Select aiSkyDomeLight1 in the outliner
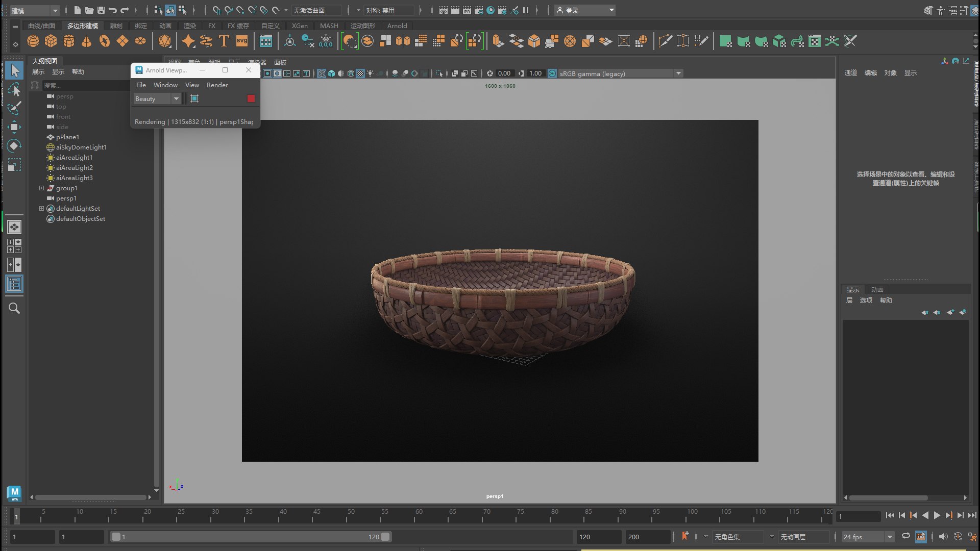 point(81,147)
